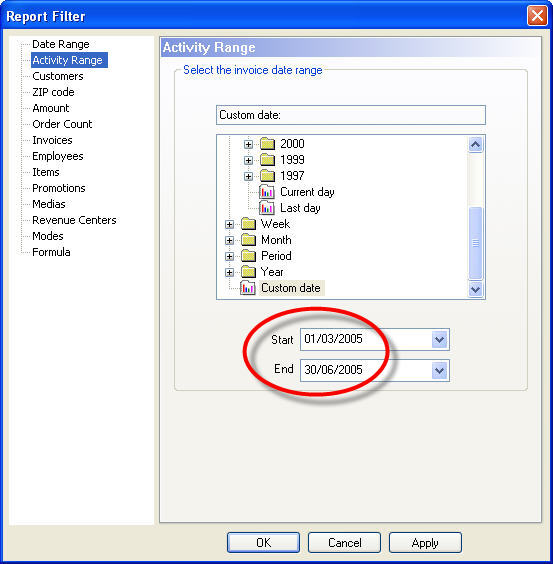Select Customers in the filter list

tap(58, 76)
